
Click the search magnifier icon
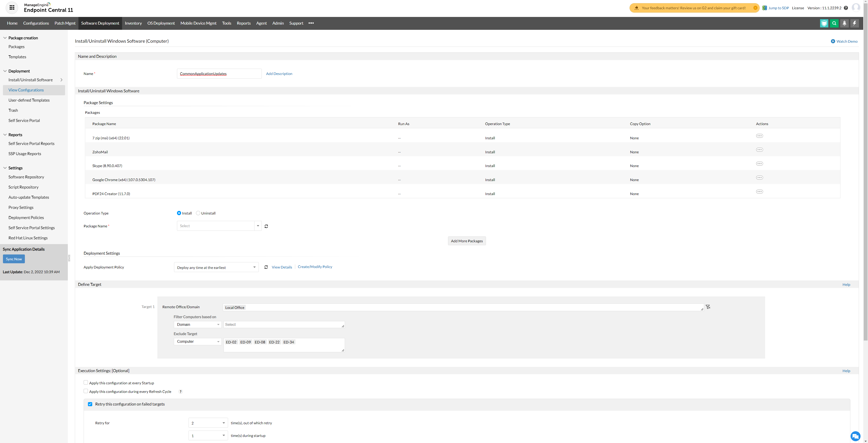tap(834, 23)
